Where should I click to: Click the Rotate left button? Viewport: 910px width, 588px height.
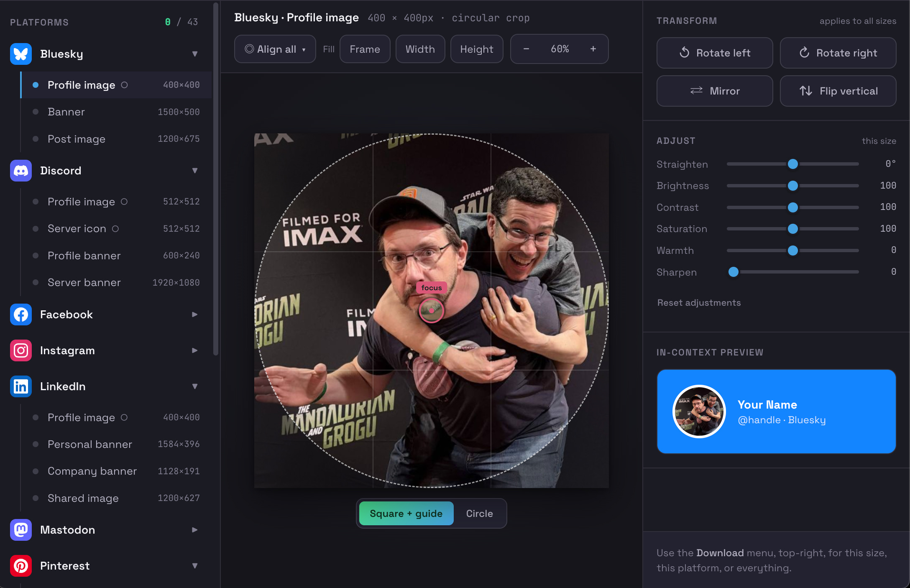[715, 53]
